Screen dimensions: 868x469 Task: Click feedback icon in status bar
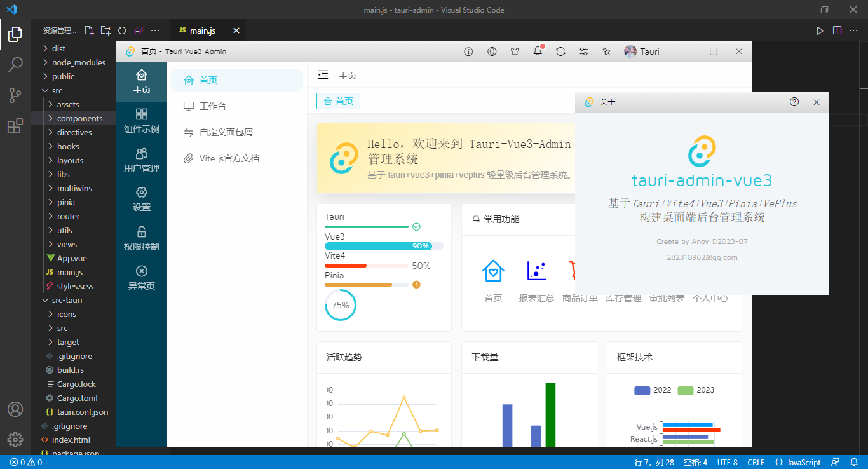836,462
